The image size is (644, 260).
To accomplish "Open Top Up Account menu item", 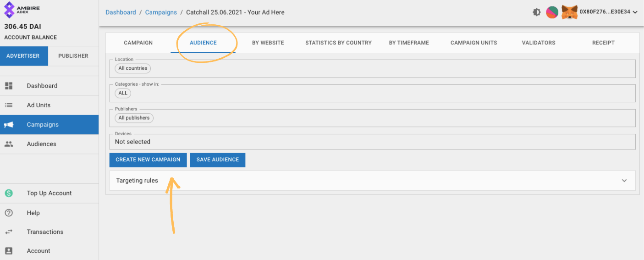I will [49, 193].
